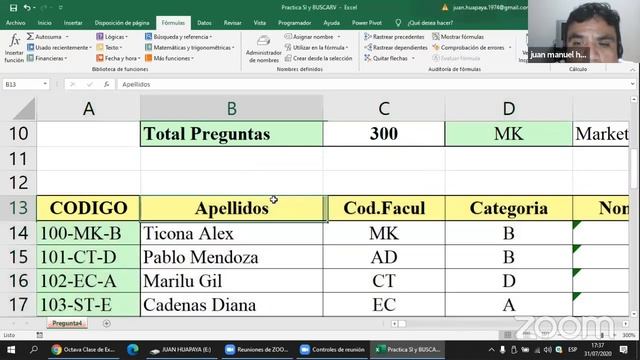This screenshot has width=640, height=360.
Task: Open Chrome Octava Clase taskbar item
Action: pyautogui.click(x=83, y=350)
